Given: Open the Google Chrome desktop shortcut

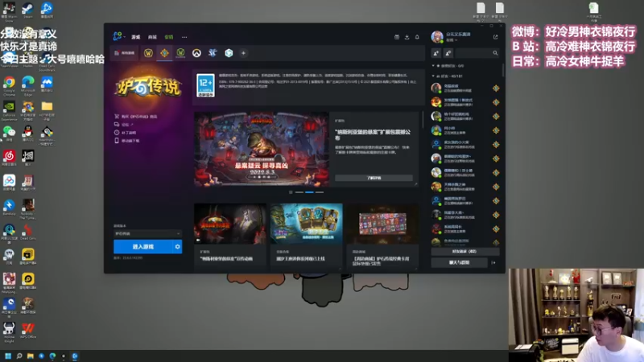Looking at the screenshot, I should pos(9,85).
